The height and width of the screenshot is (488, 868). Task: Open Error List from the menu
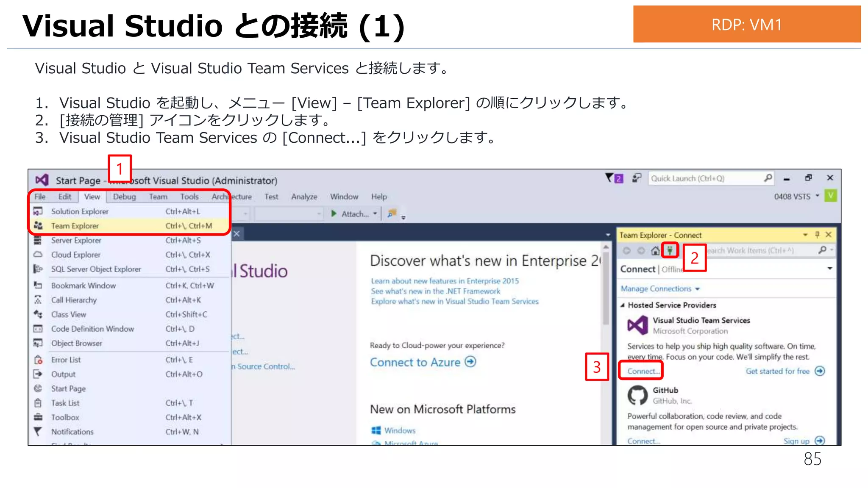click(x=130, y=360)
